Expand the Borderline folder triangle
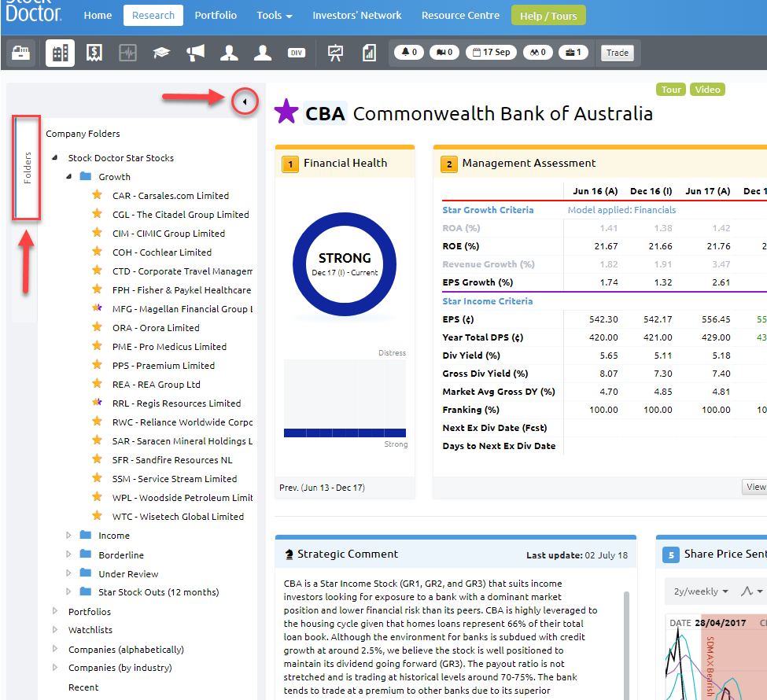This screenshot has width=767, height=700. pos(69,554)
